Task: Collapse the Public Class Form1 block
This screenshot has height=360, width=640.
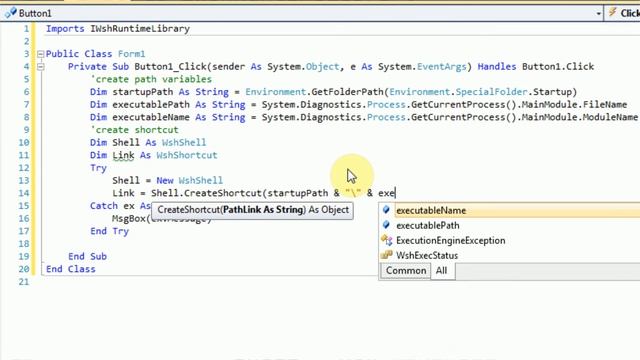Action: point(40,54)
